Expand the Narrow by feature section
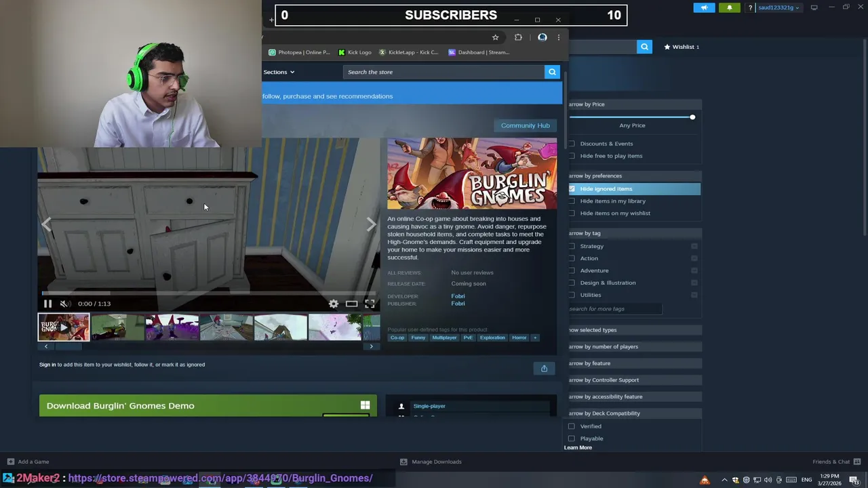Viewport: 868px width, 488px height. click(x=634, y=363)
